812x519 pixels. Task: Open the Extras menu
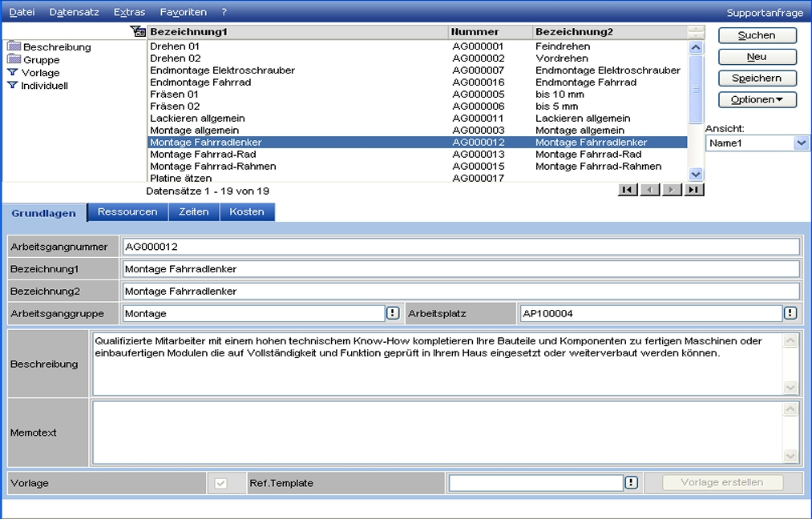click(130, 12)
